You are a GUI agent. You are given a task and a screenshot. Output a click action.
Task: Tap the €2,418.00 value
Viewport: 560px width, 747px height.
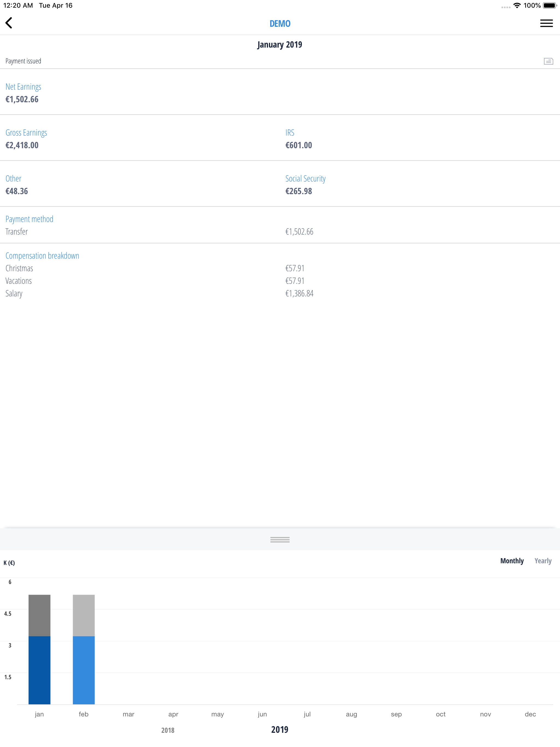tap(22, 145)
